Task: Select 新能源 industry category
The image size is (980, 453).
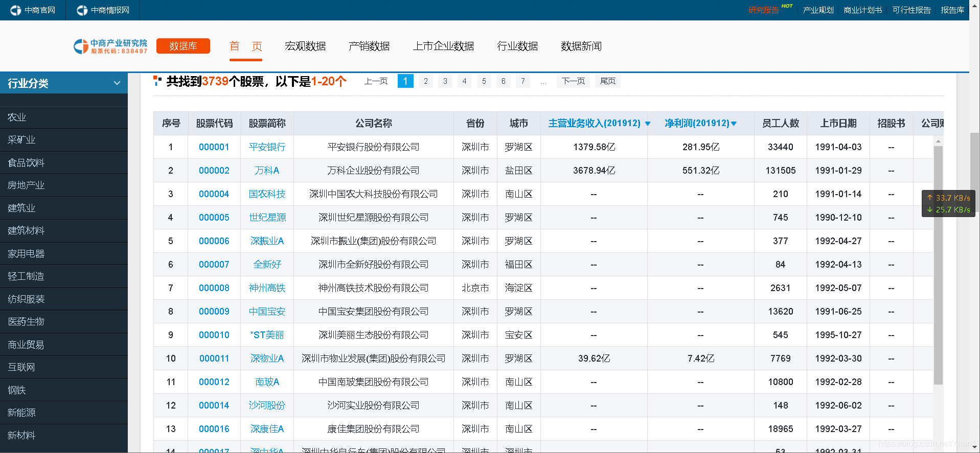Action: [64, 413]
